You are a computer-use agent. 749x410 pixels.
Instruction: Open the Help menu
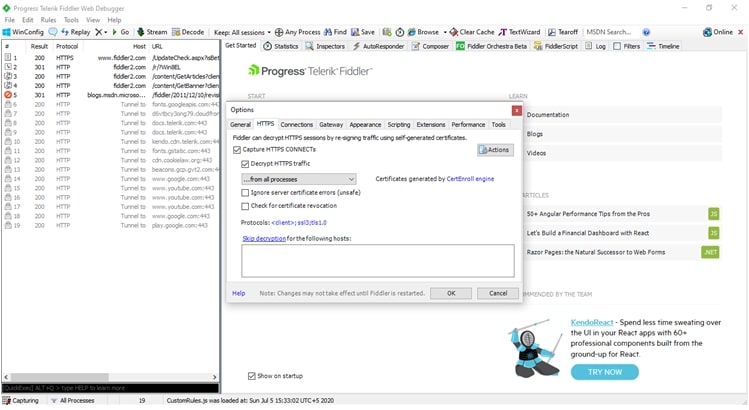pyautogui.click(x=114, y=20)
